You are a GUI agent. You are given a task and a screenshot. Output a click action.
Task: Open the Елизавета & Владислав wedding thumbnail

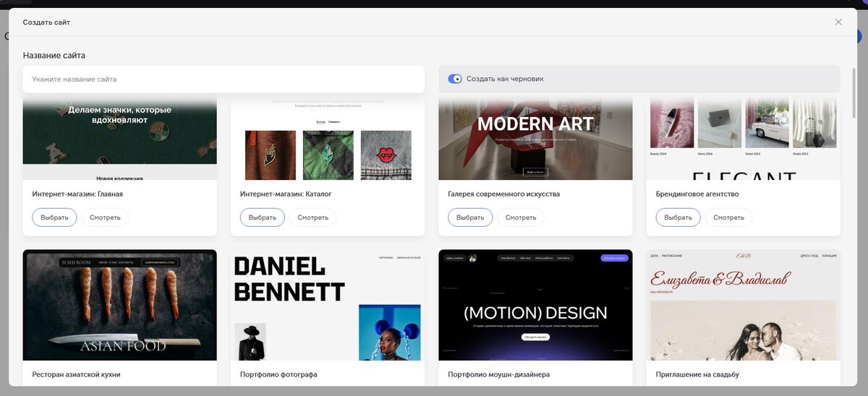[744, 305]
